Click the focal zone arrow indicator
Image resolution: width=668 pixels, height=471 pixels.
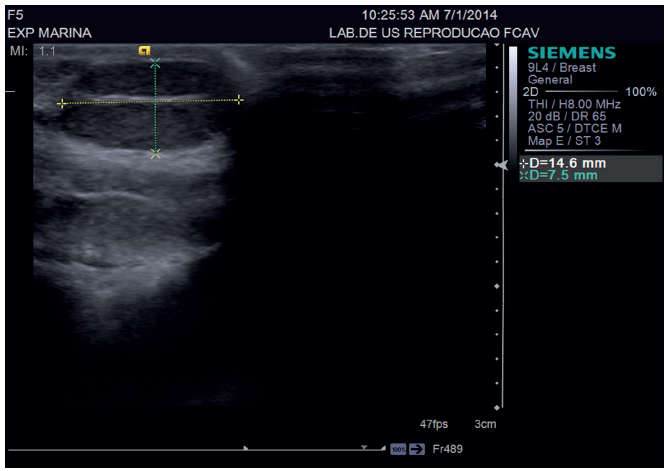point(503,164)
